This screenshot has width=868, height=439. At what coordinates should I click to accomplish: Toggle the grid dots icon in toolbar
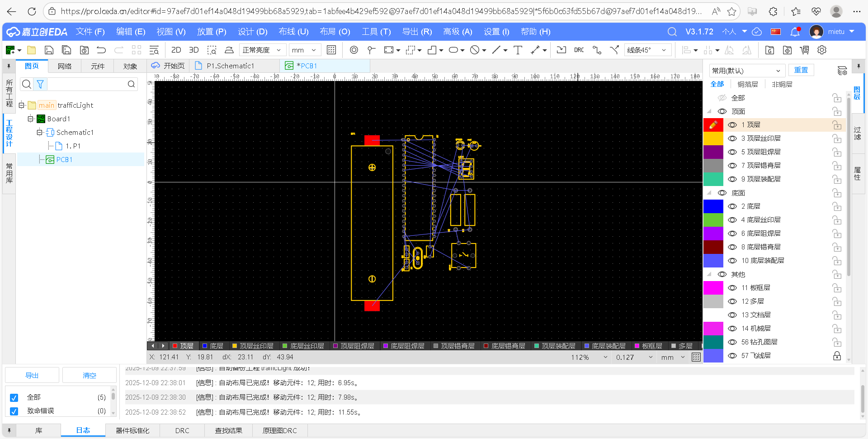coord(331,50)
